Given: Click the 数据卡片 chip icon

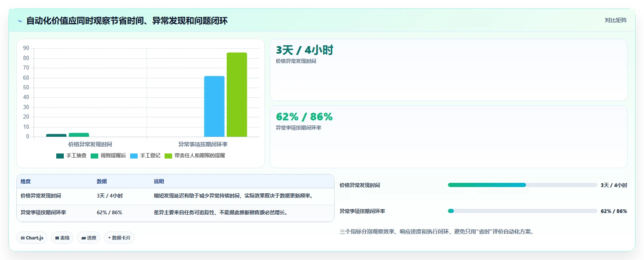Looking at the screenshot, I should click(x=110, y=238).
